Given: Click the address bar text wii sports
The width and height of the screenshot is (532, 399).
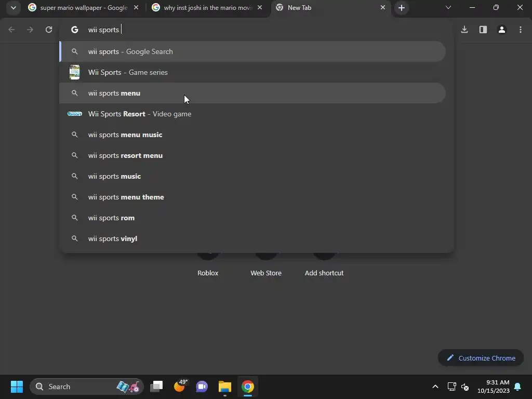Looking at the screenshot, I should pos(103,30).
